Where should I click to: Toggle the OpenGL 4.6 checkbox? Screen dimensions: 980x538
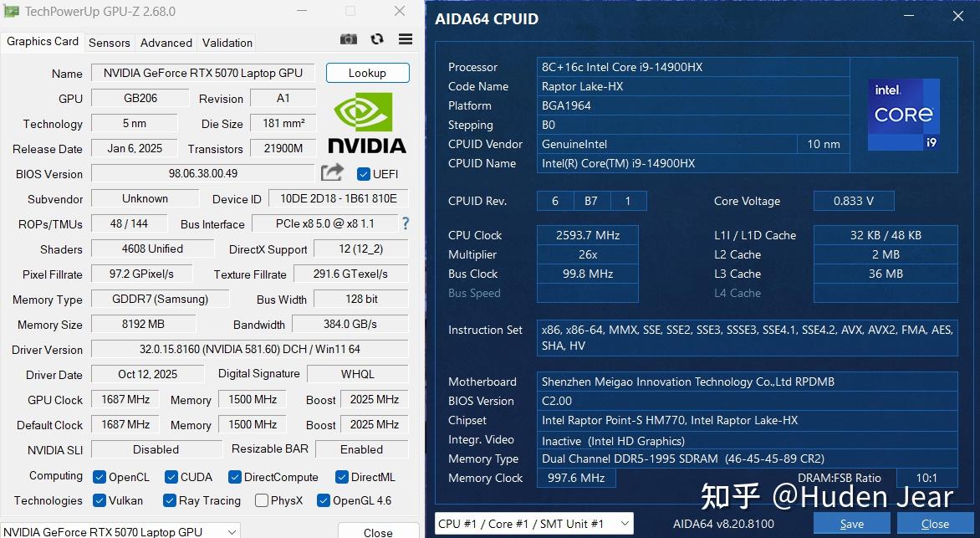pos(323,500)
